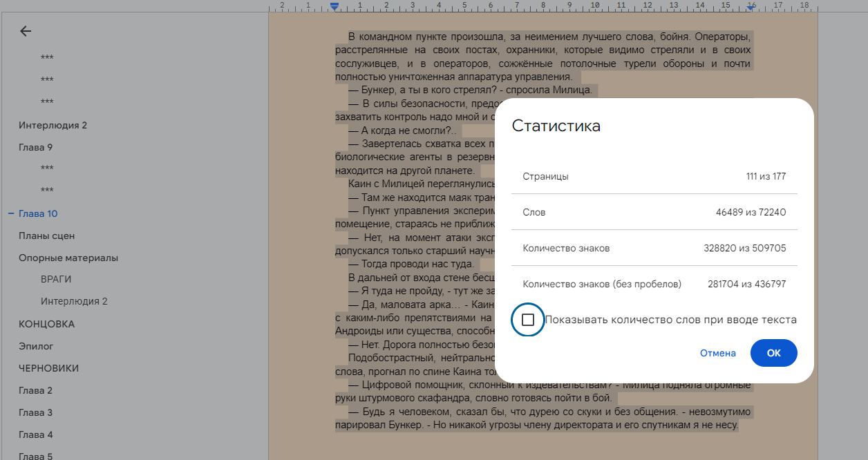This screenshot has height=460, width=868.
Task: Open Глава 3 from the outline
Action: 36,412
